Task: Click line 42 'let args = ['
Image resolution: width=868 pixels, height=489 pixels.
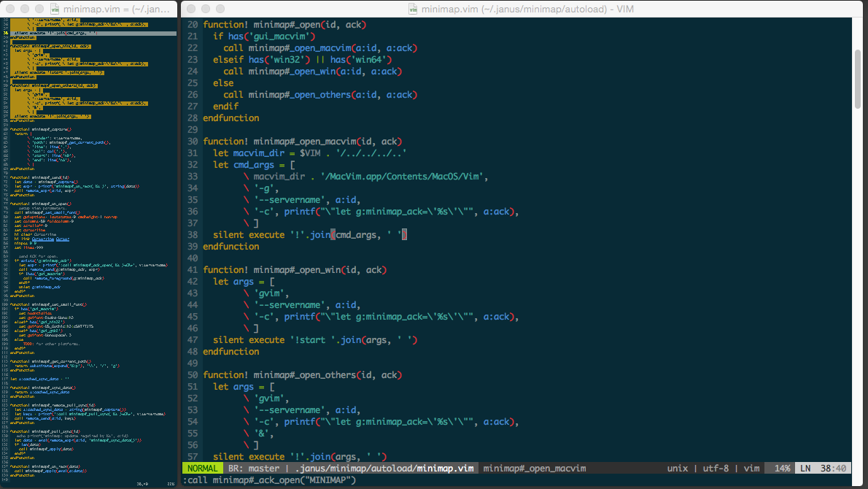Action: pyautogui.click(x=244, y=281)
